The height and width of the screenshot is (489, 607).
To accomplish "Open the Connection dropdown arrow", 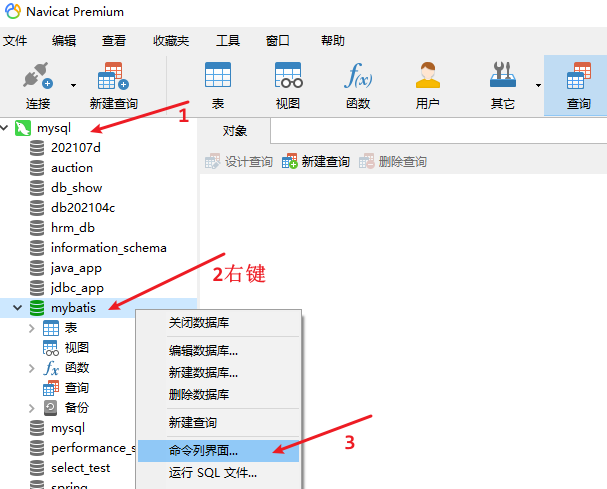I will click(x=73, y=85).
